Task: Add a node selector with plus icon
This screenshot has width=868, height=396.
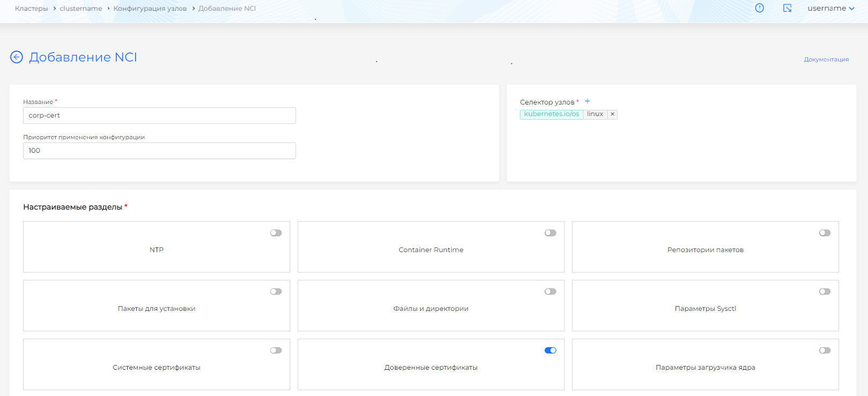Action: click(x=587, y=101)
